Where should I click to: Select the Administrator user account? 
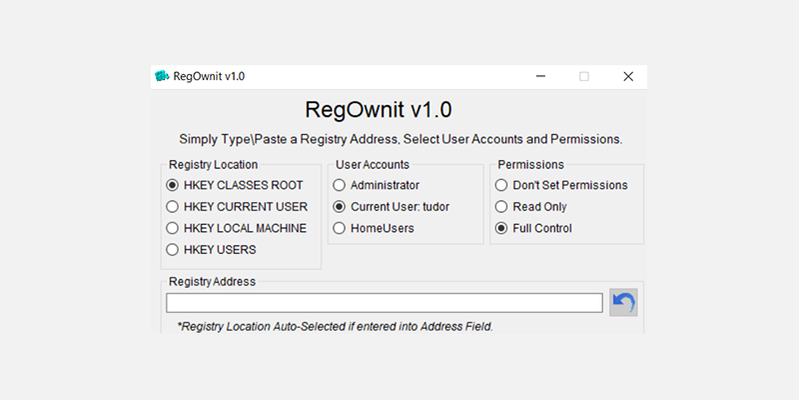click(339, 185)
